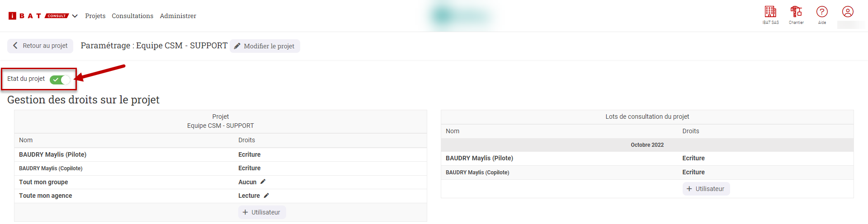Add Utilisateur to the Projet table

coord(262,212)
